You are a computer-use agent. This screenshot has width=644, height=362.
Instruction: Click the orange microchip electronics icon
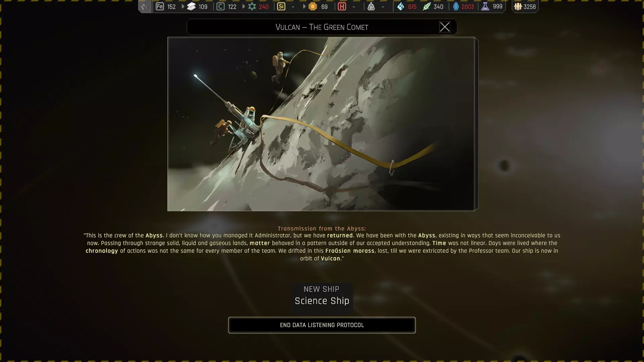click(313, 6)
